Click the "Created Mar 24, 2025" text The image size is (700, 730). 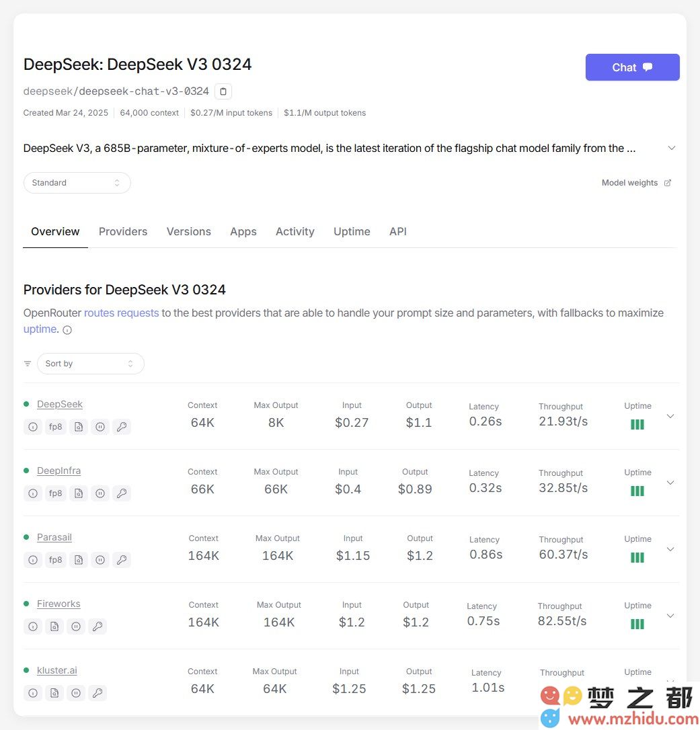(x=66, y=113)
